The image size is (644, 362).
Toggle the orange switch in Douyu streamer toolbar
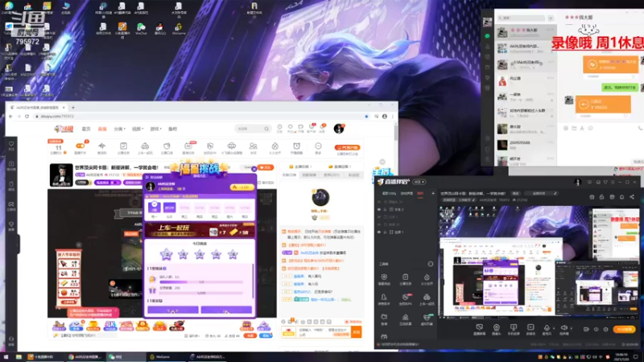point(80,146)
